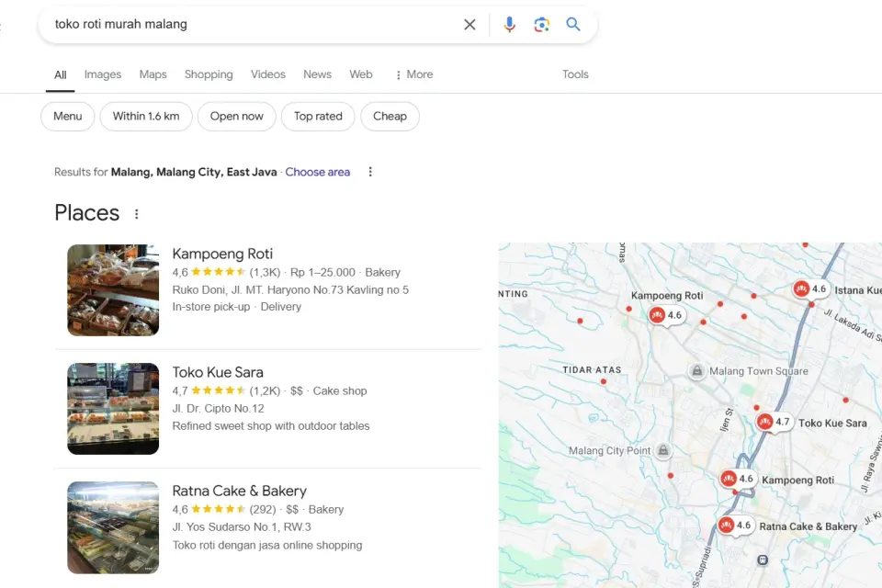882x588 pixels.
Task: Click Malang City Point marker on map
Action: [x=663, y=451]
